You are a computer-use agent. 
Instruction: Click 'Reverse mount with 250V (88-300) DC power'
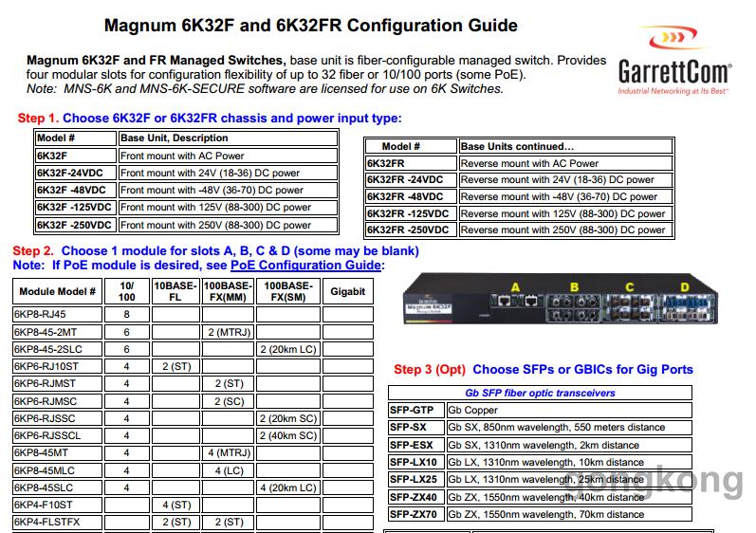point(565,230)
